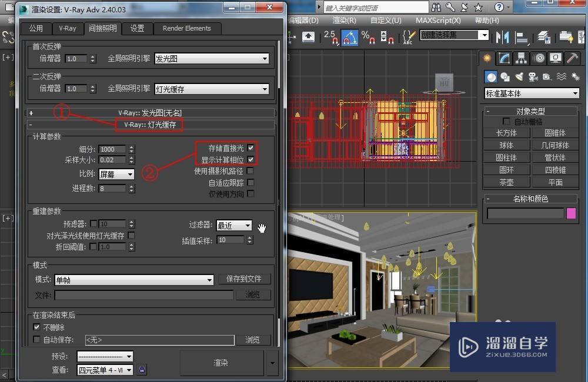
Task: Open the 标准基本体 dropdown
Action: [x=531, y=93]
